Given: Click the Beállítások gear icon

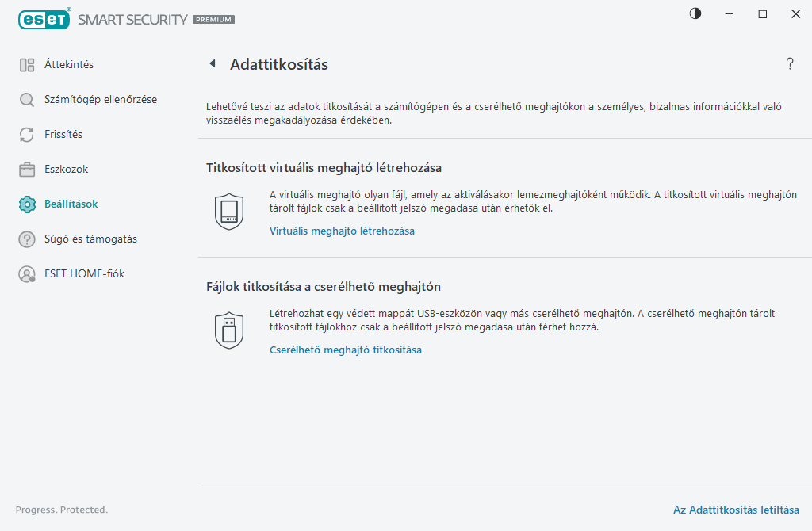Looking at the screenshot, I should 27,204.
